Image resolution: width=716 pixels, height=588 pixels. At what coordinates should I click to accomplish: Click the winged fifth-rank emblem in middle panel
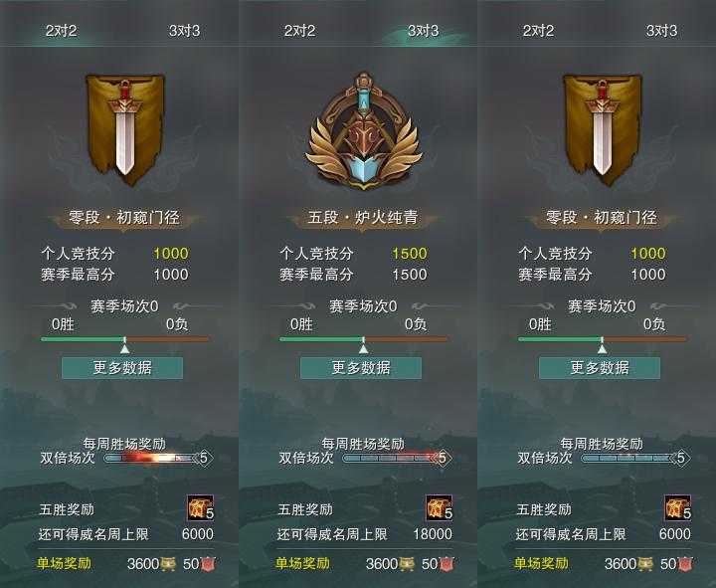pos(364,130)
